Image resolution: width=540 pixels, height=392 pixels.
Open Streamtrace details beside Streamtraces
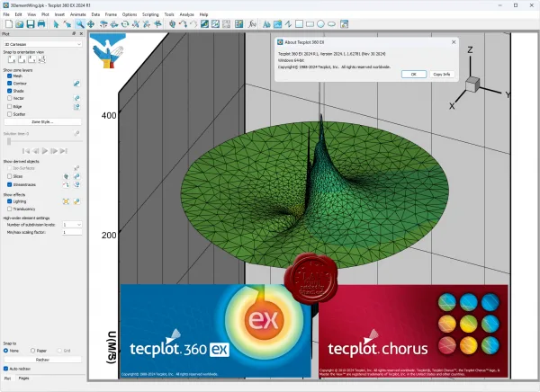pyautogui.click(x=76, y=185)
